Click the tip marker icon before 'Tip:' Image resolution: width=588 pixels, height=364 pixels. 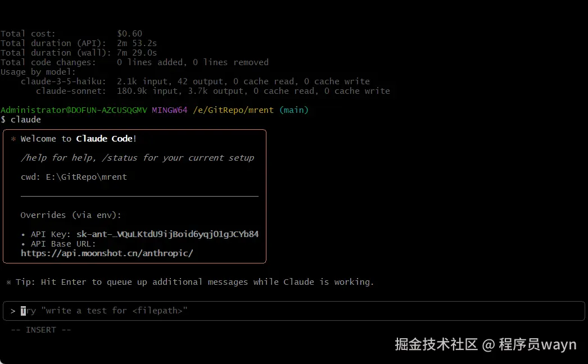8,283
